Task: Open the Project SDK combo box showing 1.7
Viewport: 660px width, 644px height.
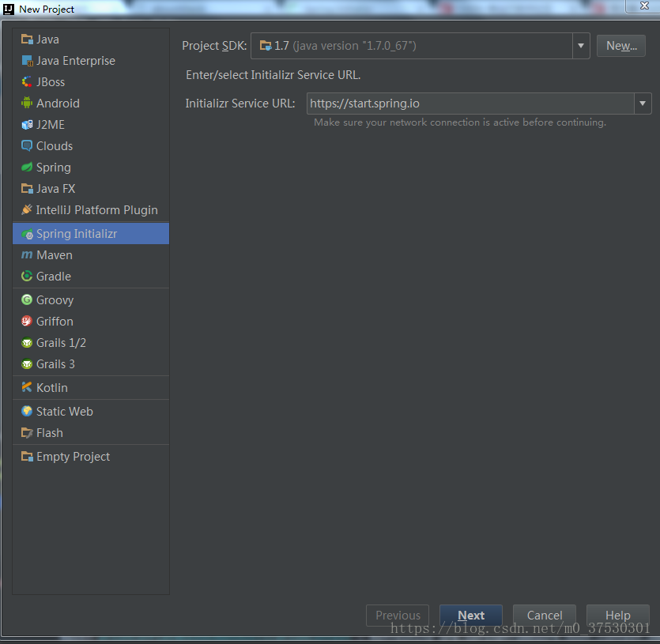Action: click(420, 46)
